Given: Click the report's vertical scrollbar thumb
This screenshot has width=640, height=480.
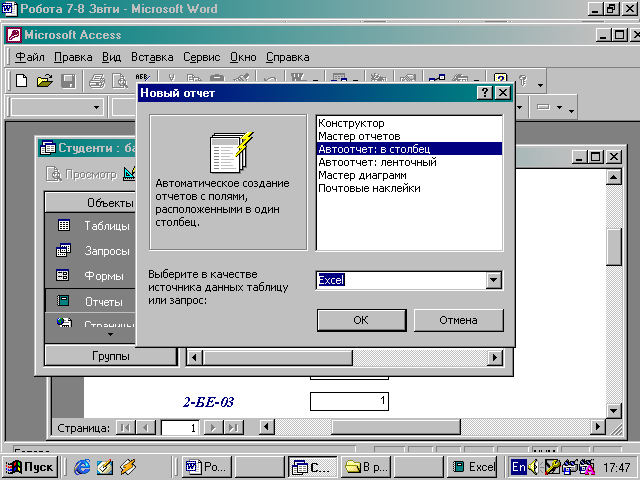Looking at the screenshot, I should click(613, 247).
